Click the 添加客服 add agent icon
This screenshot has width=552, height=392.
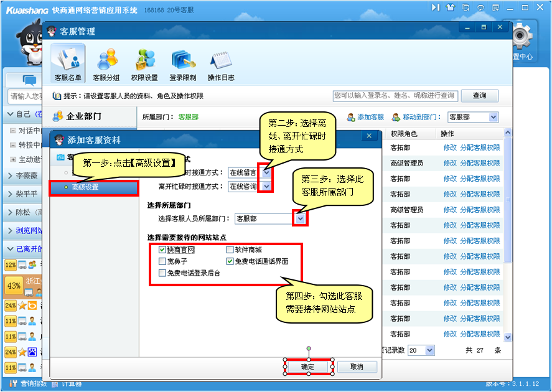[352, 117]
